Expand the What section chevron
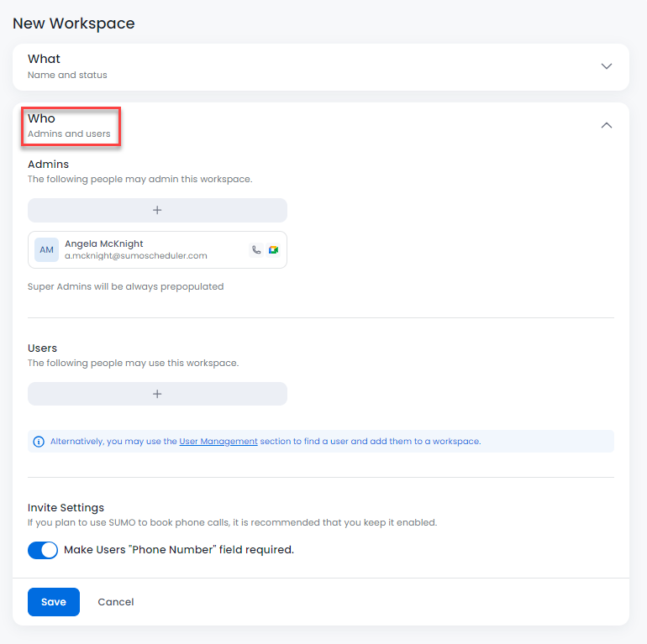This screenshot has width=647, height=644. click(x=606, y=66)
